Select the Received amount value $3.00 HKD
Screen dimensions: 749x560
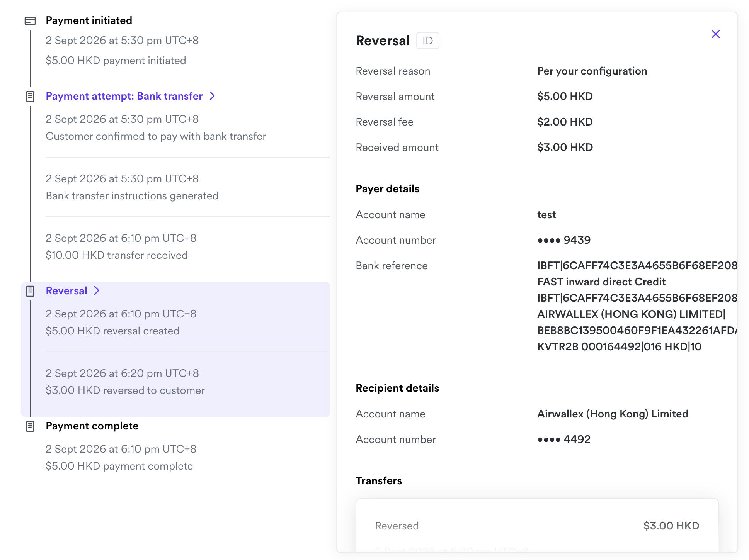click(x=565, y=148)
